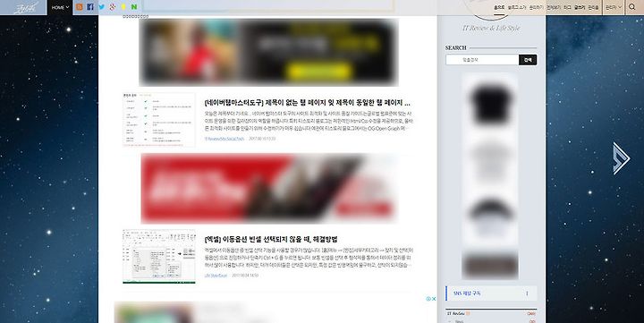Open the webmaster tool post thumbnail

[159, 120]
